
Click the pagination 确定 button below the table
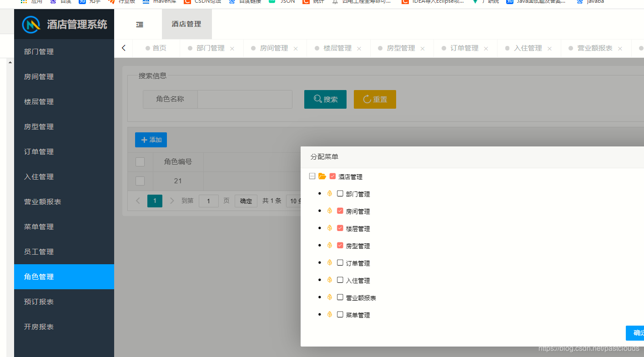[x=246, y=201]
